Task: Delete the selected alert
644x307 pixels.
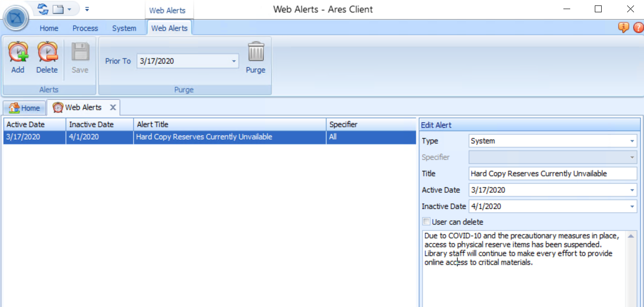Action: 47,57
